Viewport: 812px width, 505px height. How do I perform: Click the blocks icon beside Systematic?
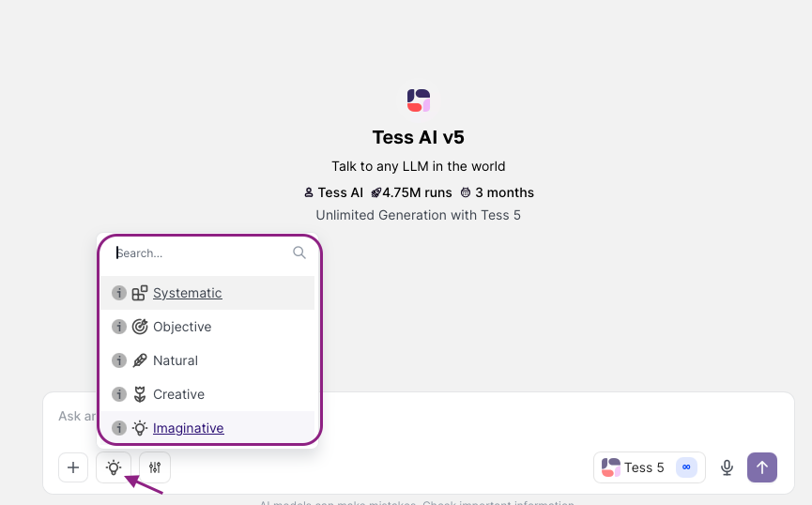coord(140,293)
